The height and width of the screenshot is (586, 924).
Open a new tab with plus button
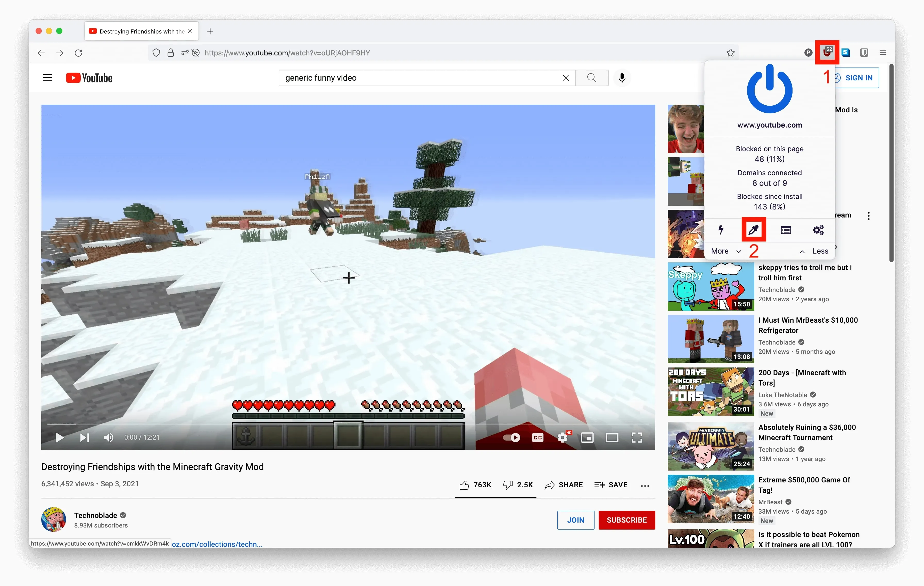210,31
